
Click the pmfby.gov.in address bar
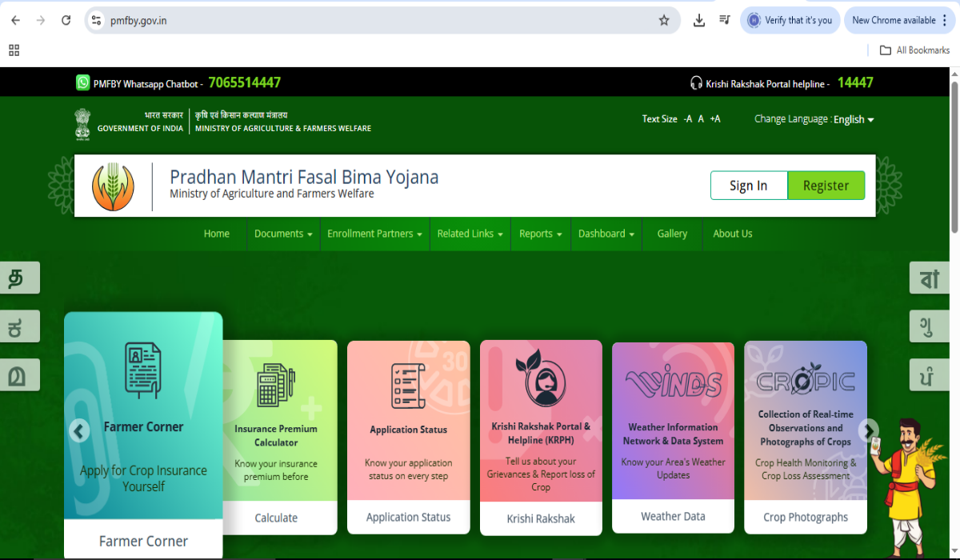coord(382,20)
